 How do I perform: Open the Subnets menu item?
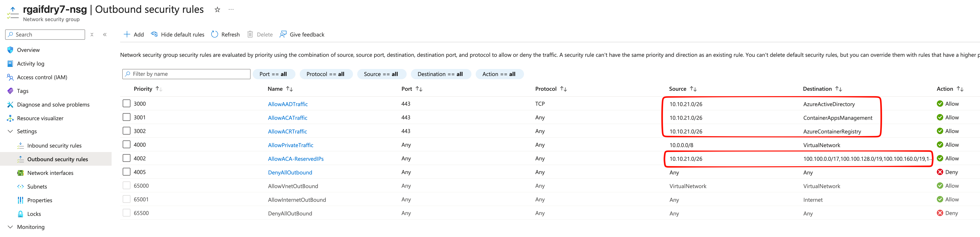[x=37, y=186]
